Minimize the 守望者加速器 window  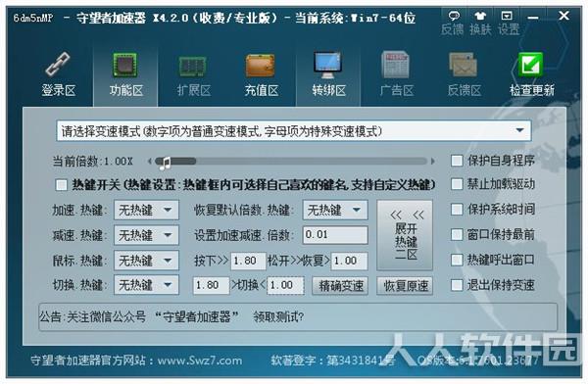(533, 18)
